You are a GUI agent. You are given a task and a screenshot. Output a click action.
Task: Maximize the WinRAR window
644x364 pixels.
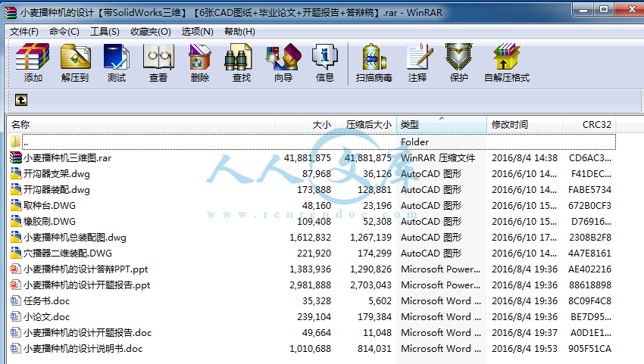604,10
